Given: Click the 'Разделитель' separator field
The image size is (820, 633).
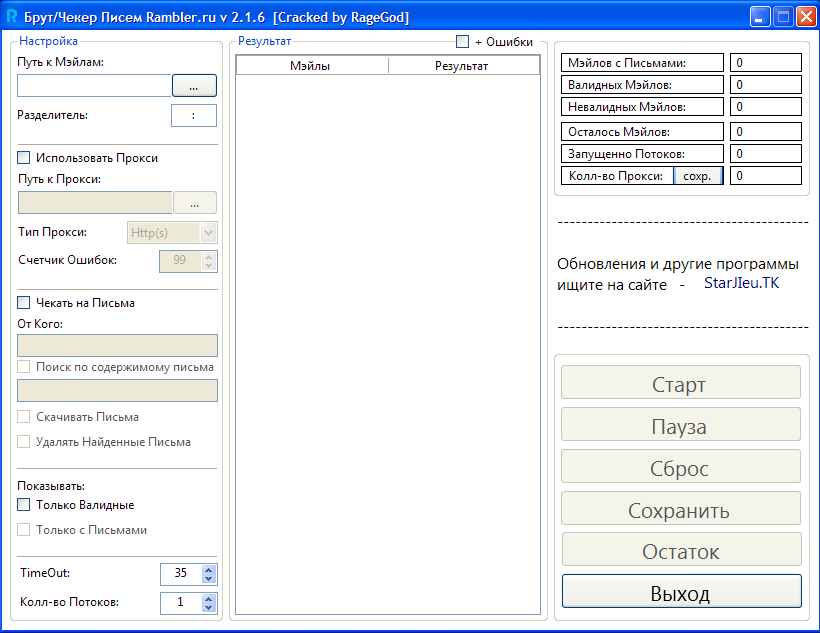Looking at the screenshot, I should tap(193, 116).
